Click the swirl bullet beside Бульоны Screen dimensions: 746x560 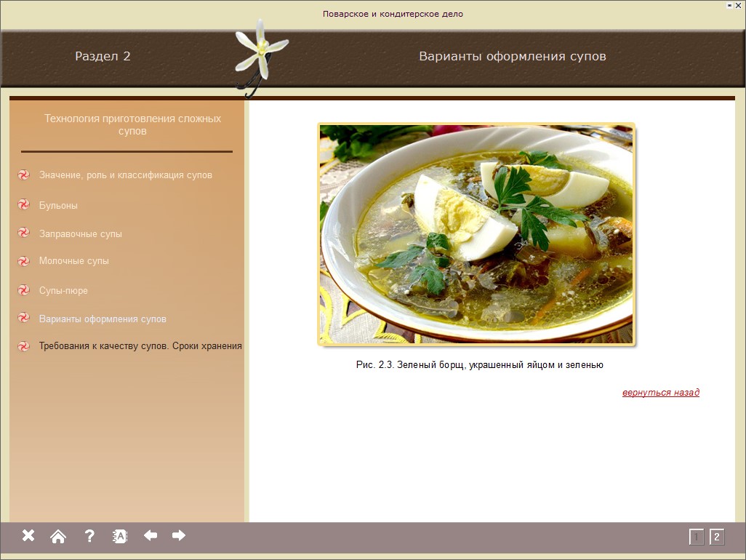tap(23, 205)
